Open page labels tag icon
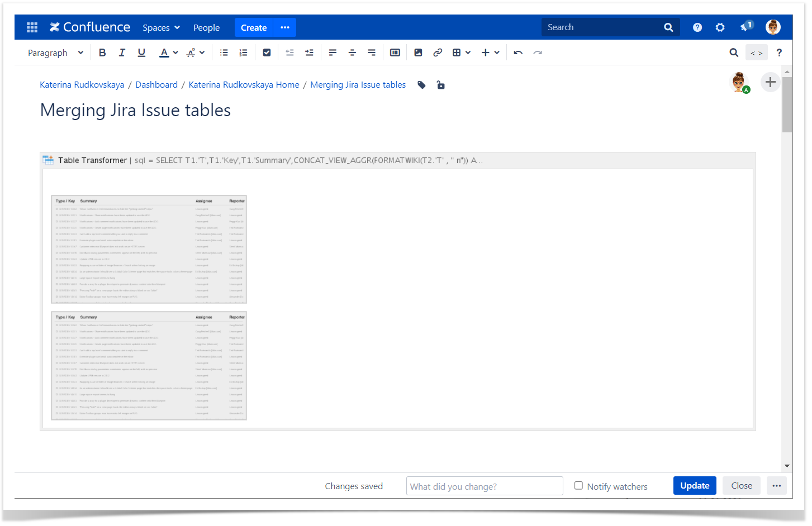812x526 pixels. coord(422,85)
